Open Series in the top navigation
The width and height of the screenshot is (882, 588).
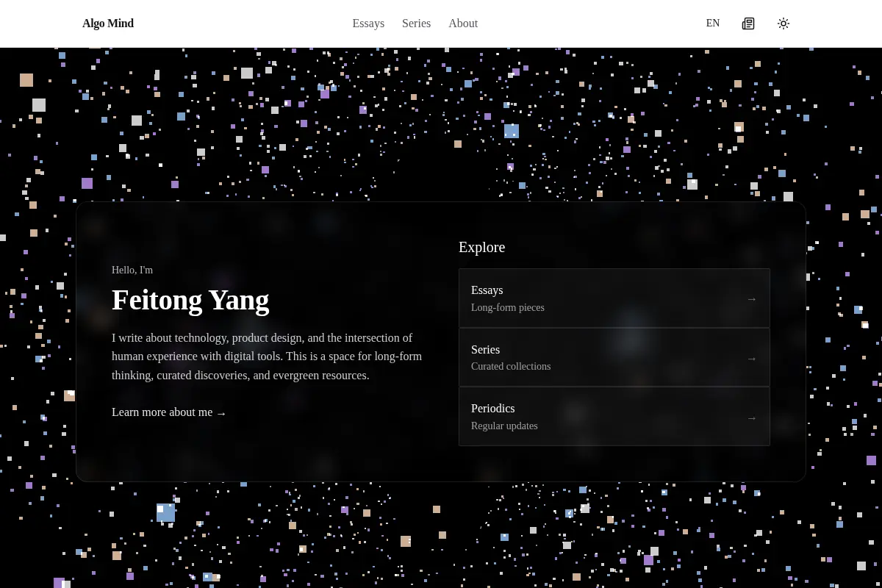[x=417, y=24]
